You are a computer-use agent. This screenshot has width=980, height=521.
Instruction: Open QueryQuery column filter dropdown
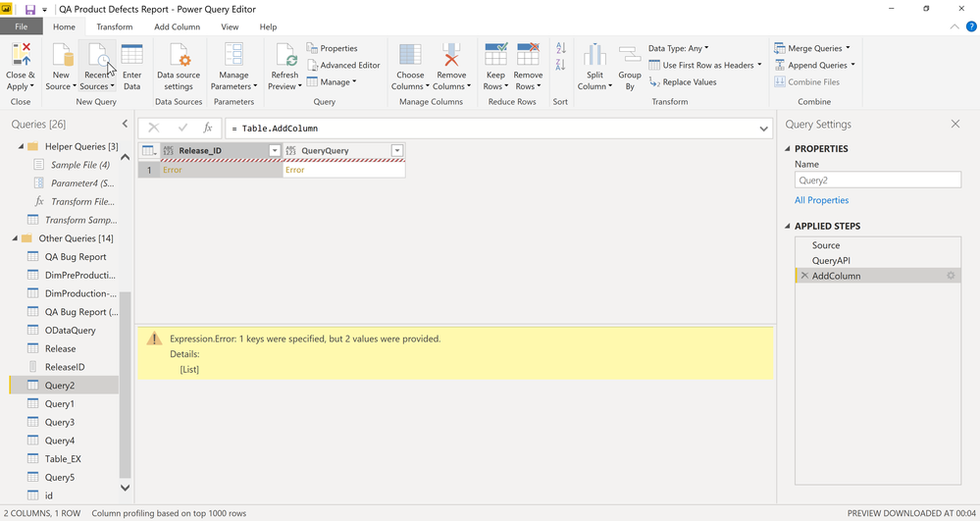397,151
